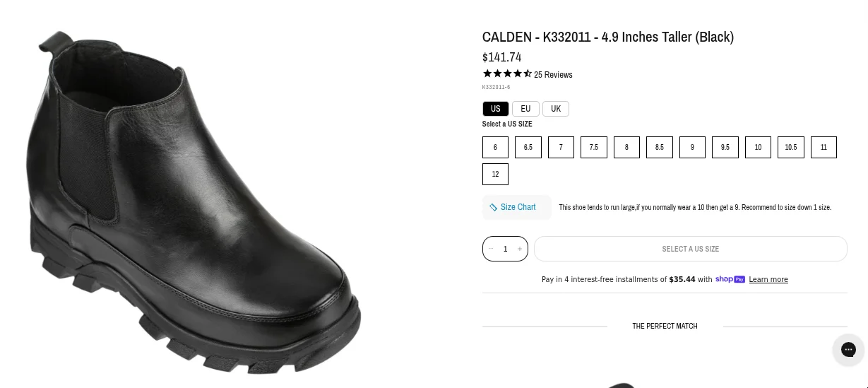Image resolution: width=868 pixels, height=388 pixels.
Task: Open the 25 Reviews link
Action: click(553, 74)
